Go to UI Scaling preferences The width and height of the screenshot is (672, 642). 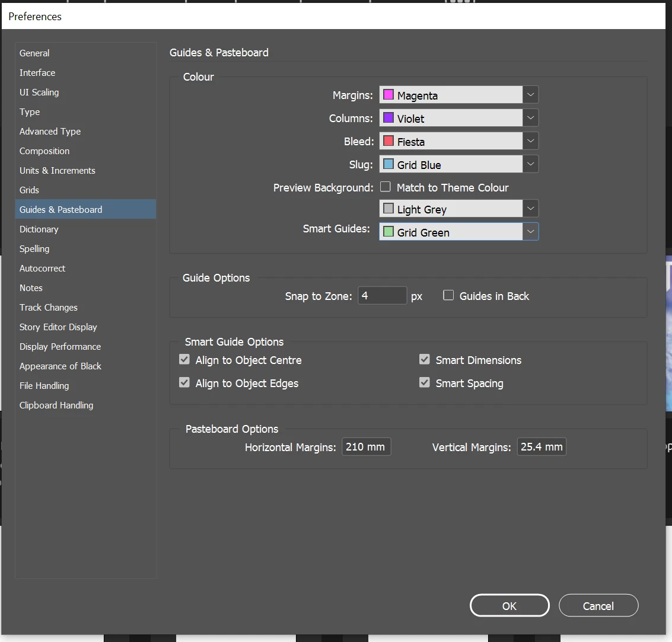(85, 92)
